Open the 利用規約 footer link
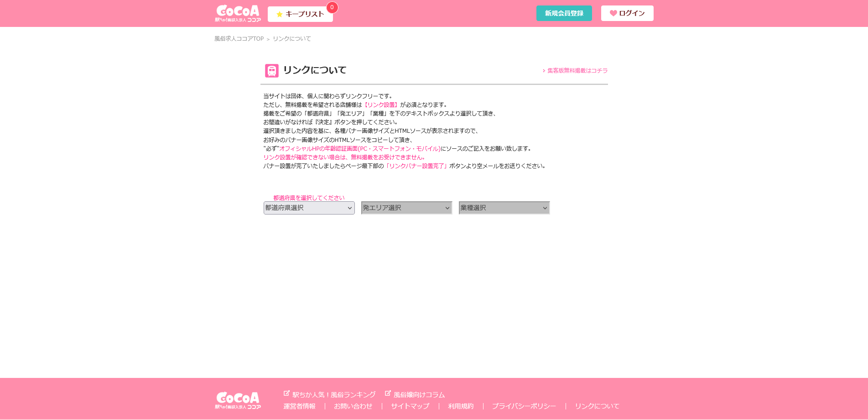Viewport: 868px width, 419px height. (461, 406)
